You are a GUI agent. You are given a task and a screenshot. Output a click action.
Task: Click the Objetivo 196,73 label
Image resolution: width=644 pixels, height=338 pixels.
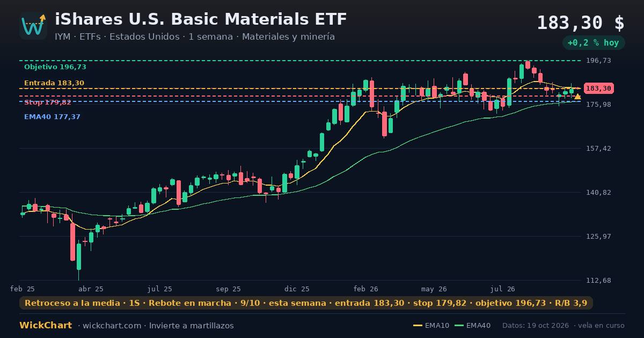55,67
